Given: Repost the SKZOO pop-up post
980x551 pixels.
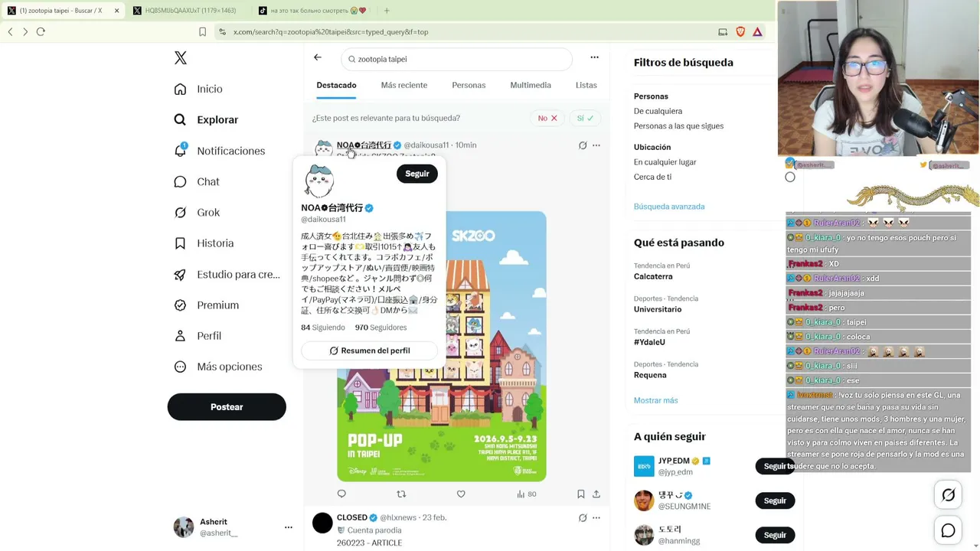Looking at the screenshot, I should pos(401,494).
